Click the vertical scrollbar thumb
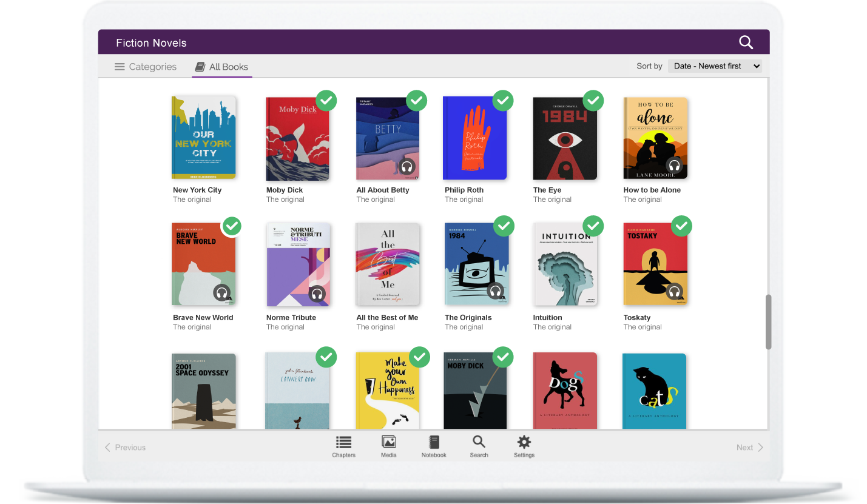Viewport: 867px width, 504px height. (x=768, y=322)
